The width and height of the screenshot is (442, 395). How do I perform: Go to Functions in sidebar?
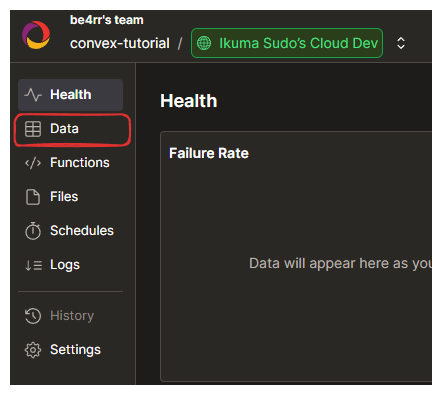[70, 163]
